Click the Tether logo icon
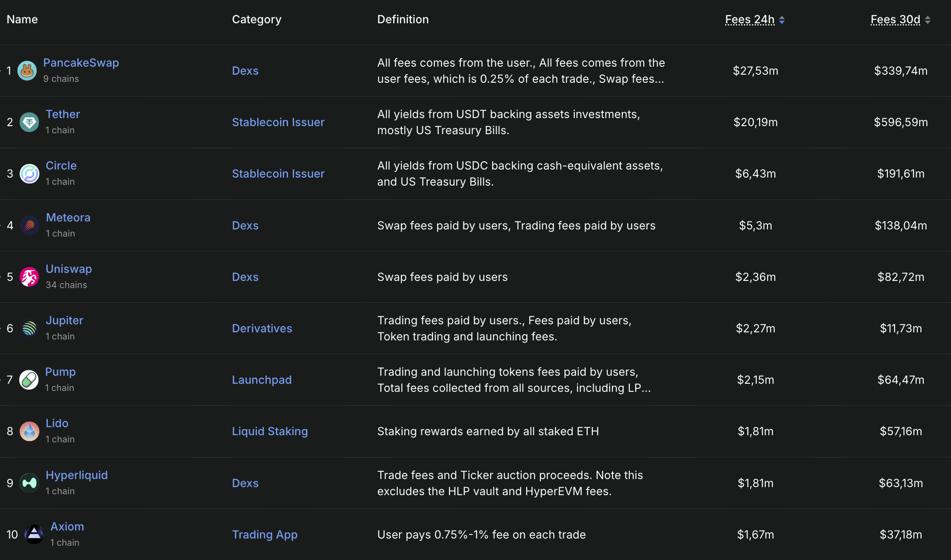The image size is (951, 560). click(x=30, y=122)
